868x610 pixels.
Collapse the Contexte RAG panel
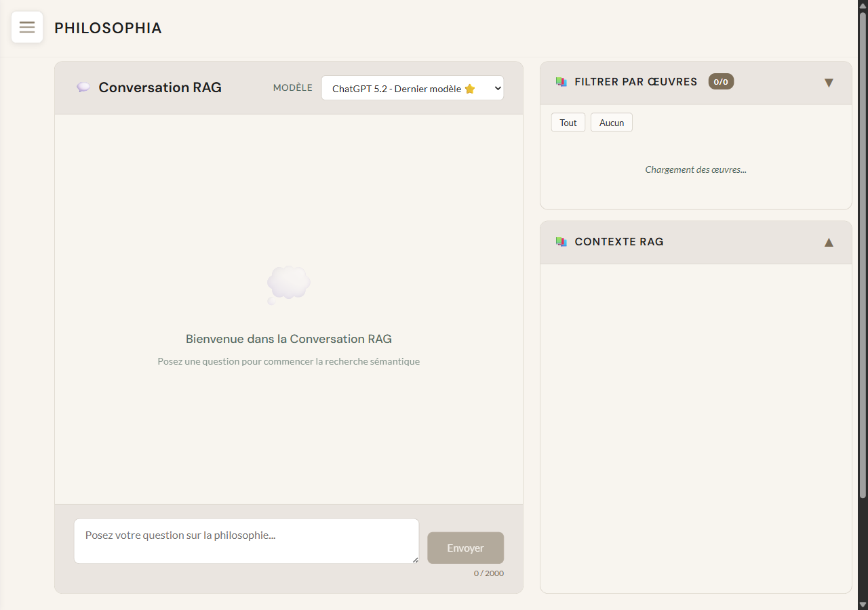[x=828, y=242]
